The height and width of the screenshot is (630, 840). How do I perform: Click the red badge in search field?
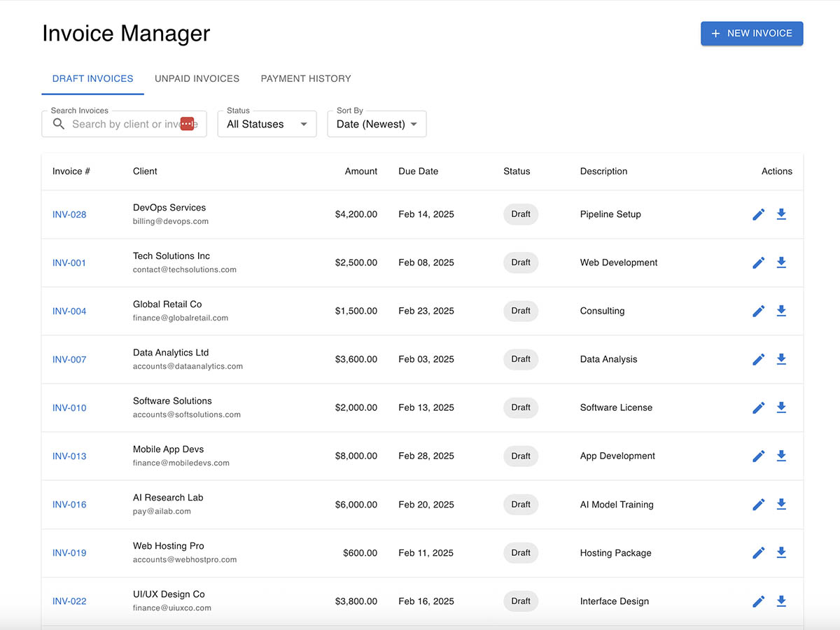[187, 124]
